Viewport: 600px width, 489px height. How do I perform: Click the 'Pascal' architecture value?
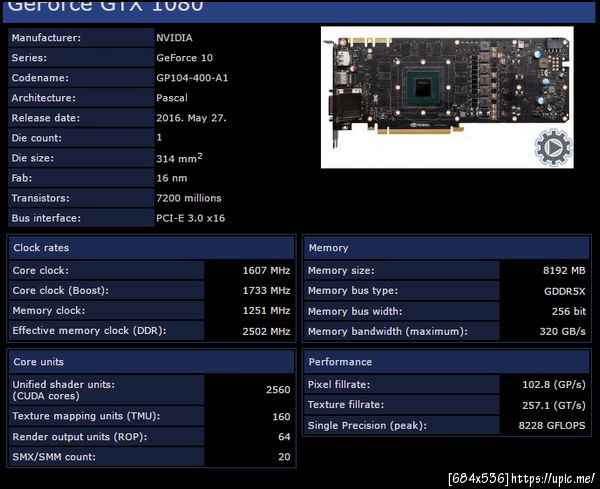tap(172, 98)
